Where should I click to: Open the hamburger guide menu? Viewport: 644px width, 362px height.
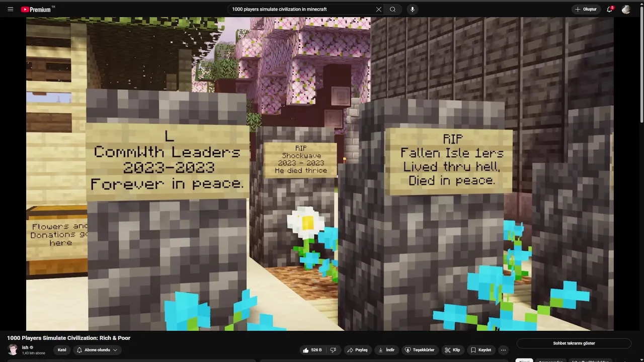pos(10,9)
